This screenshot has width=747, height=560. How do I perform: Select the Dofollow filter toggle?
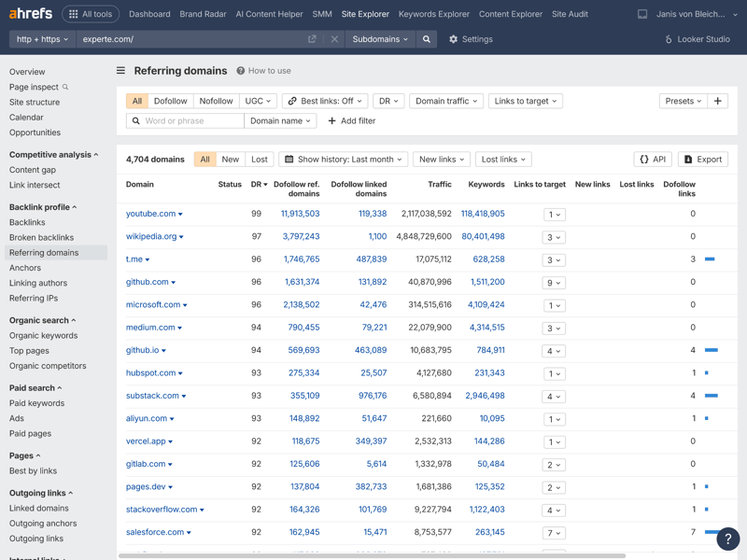click(170, 101)
